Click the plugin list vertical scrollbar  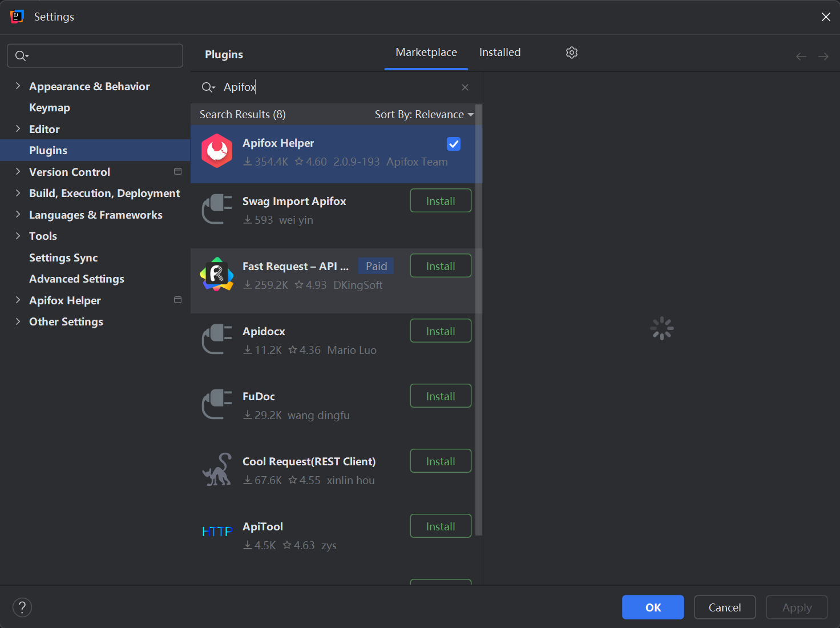pyautogui.click(x=479, y=320)
